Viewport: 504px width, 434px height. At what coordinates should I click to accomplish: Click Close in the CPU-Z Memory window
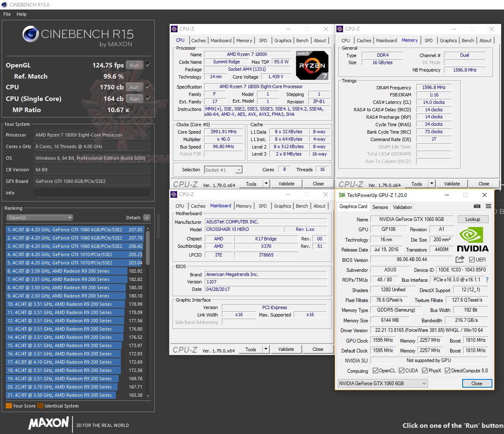tap(484, 184)
